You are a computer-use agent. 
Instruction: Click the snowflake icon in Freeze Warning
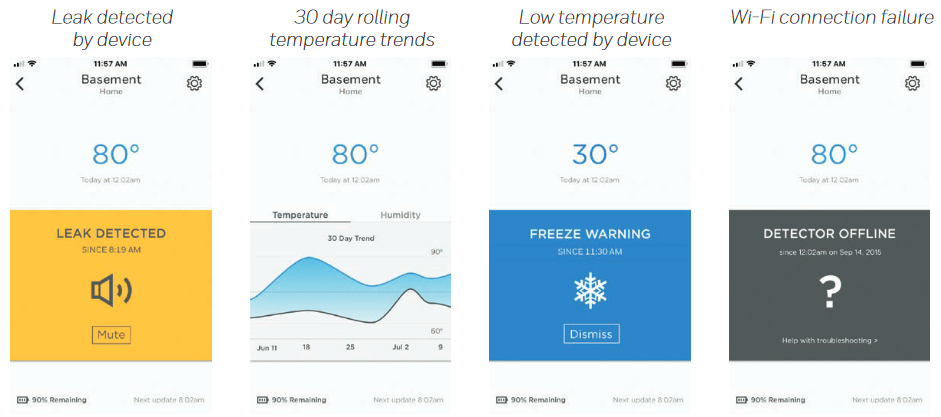tap(590, 290)
